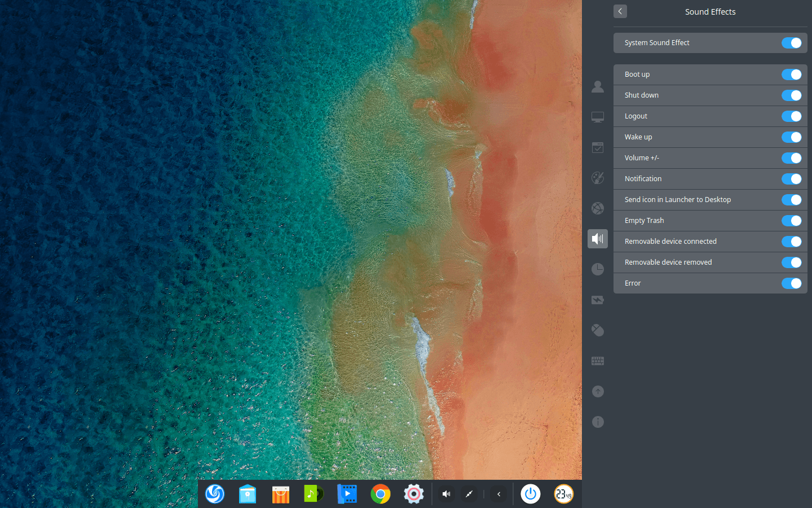Disable the System Sound Effect switch
This screenshot has width=812, height=508.
pyautogui.click(x=792, y=43)
